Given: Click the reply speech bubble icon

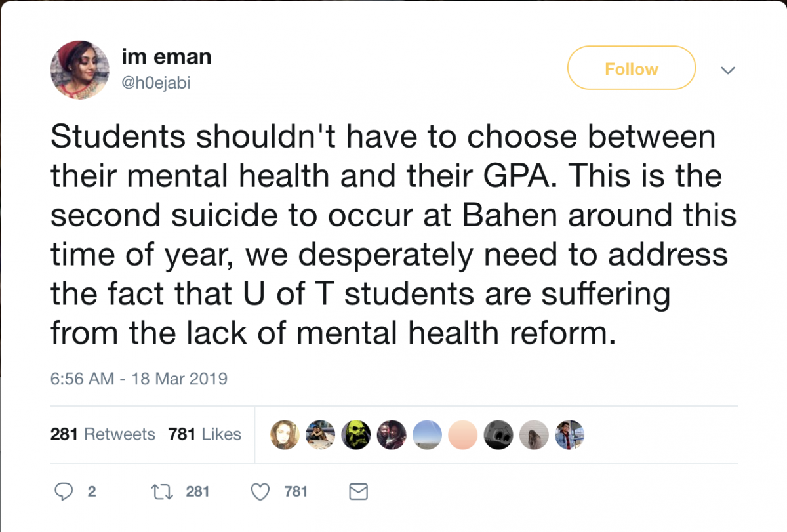Looking at the screenshot, I should (x=63, y=491).
